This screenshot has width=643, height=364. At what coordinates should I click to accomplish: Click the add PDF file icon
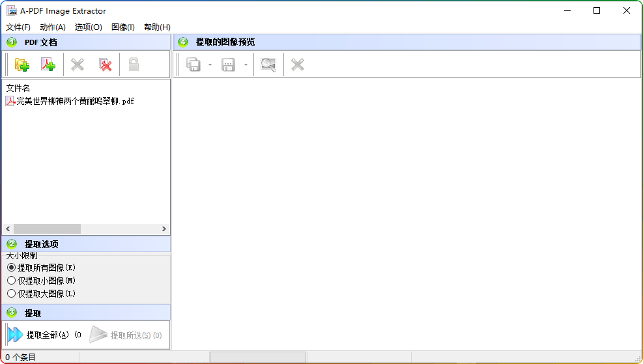point(48,64)
